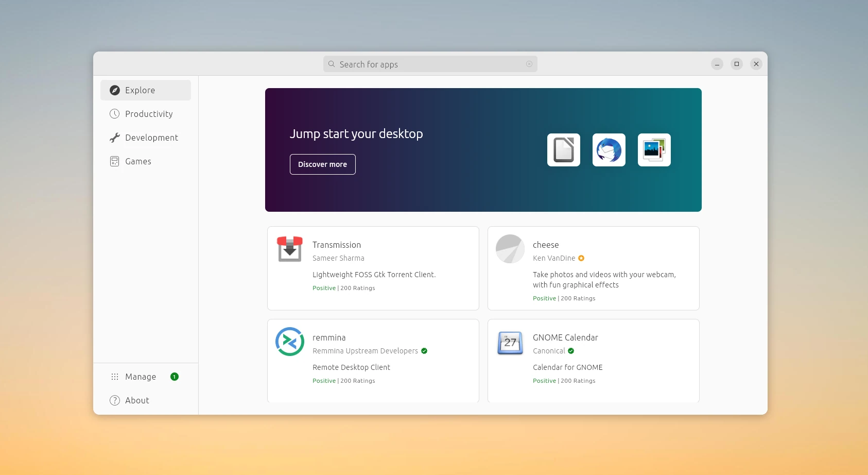This screenshot has height=475, width=868.
Task: Click publisher name Canonical
Action: [549, 351]
